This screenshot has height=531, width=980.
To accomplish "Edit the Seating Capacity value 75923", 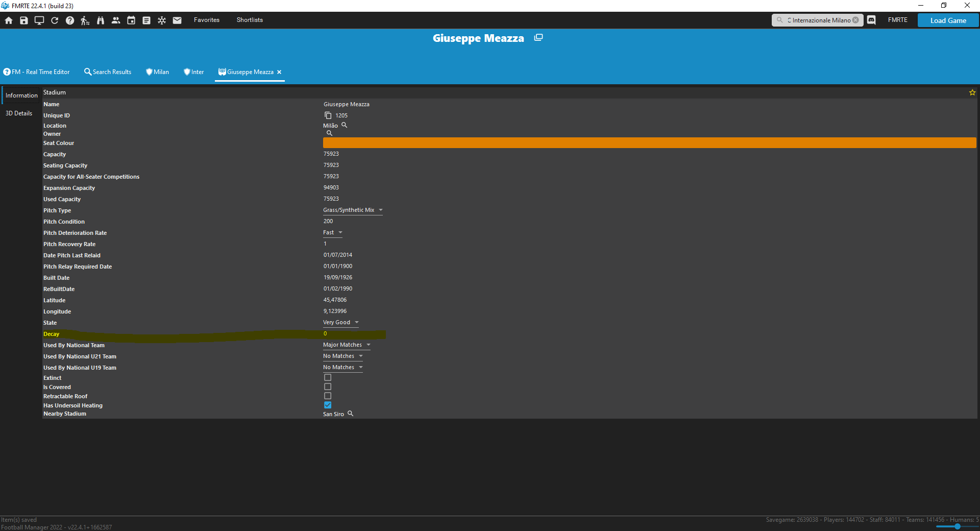I will [331, 165].
